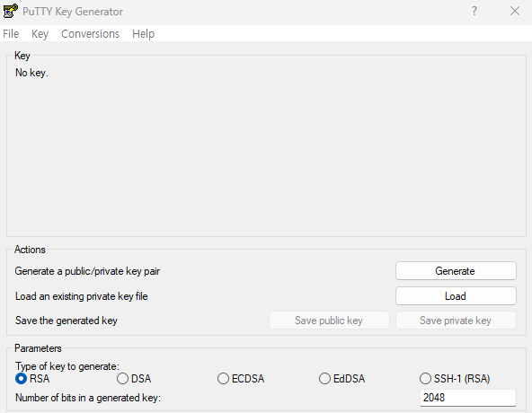Click 'Type of key to generate:' label
Viewport: 532px width, 413px height.
point(67,366)
